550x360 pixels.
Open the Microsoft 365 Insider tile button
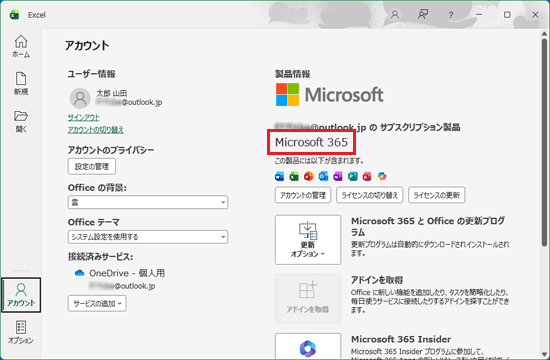[x=308, y=346]
